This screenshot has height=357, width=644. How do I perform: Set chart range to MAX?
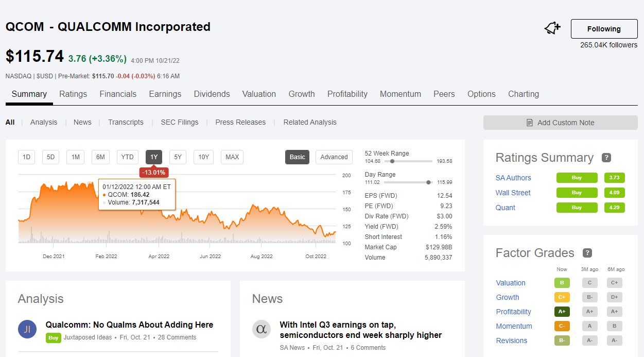pyautogui.click(x=232, y=157)
